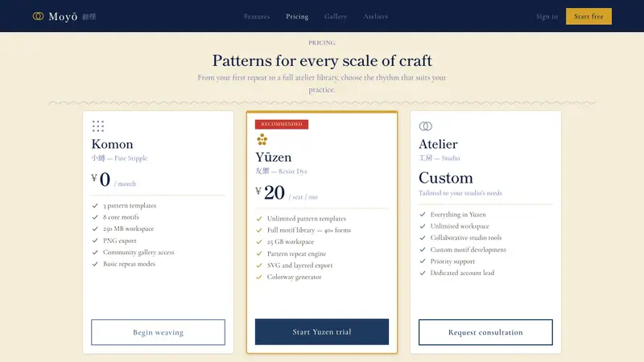The image size is (644, 362).
Task: Open the Pricing nav item
Action: tap(297, 16)
